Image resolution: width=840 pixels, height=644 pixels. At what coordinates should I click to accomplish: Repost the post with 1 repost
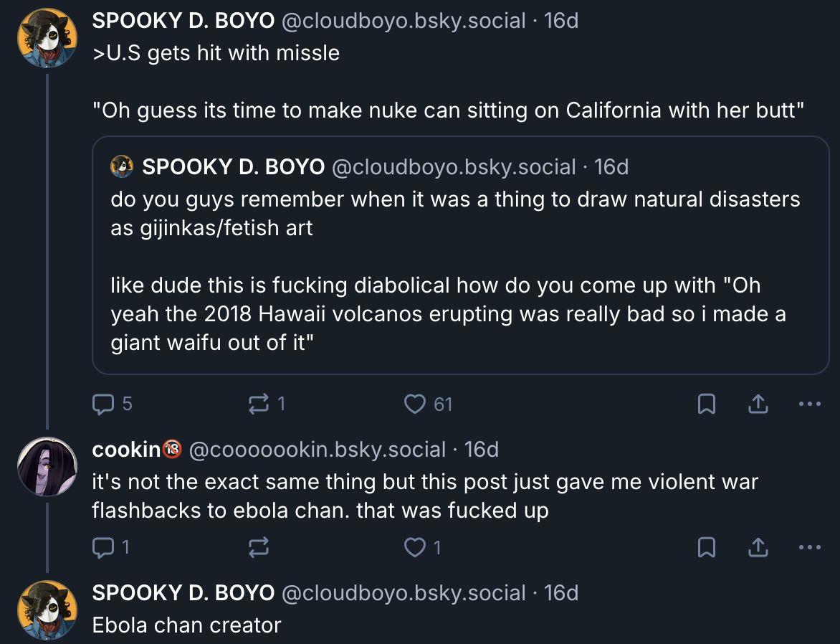258,404
